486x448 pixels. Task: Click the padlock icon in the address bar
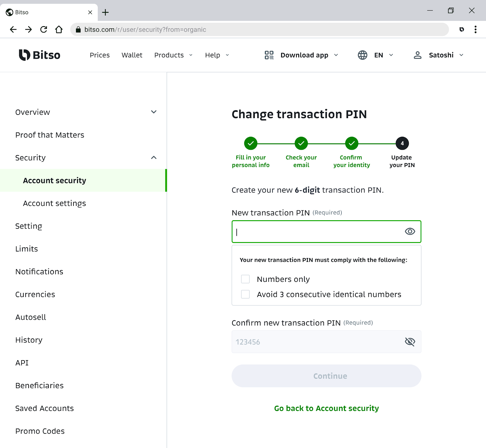point(78,29)
